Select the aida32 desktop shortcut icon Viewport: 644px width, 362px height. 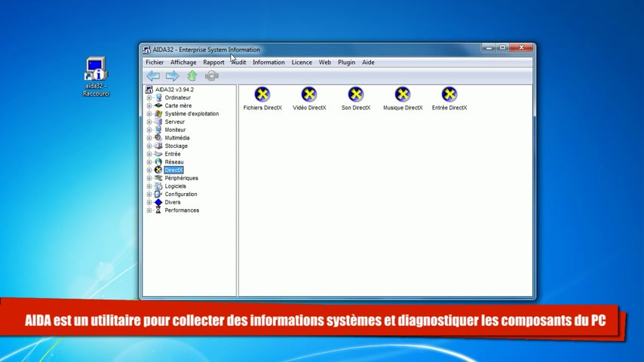coord(96,70)
